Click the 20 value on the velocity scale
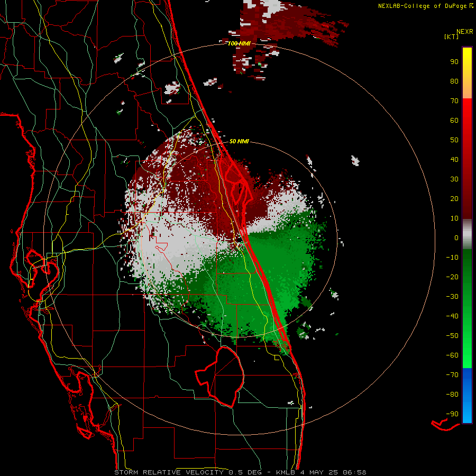476x476 pixels. tap(454, 199)
